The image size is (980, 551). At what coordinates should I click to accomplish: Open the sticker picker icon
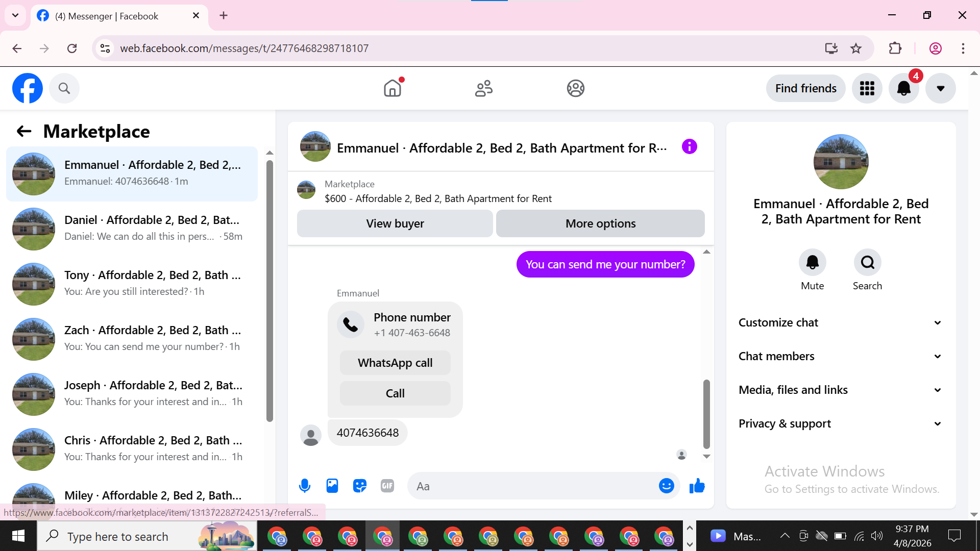(x=360, y=486)
